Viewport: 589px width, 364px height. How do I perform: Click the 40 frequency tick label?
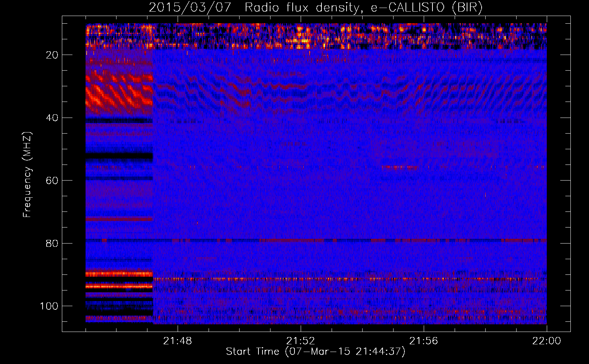(x=52, y=118)
